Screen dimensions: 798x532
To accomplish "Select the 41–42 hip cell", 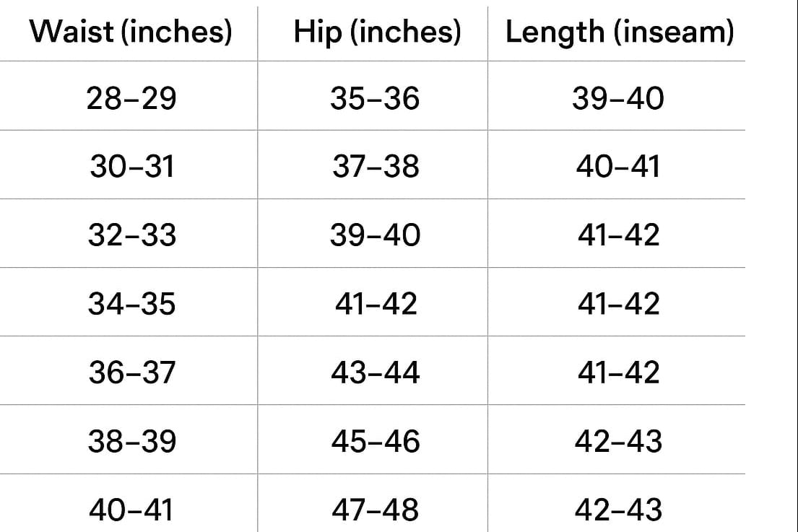I will click(376, 305).
